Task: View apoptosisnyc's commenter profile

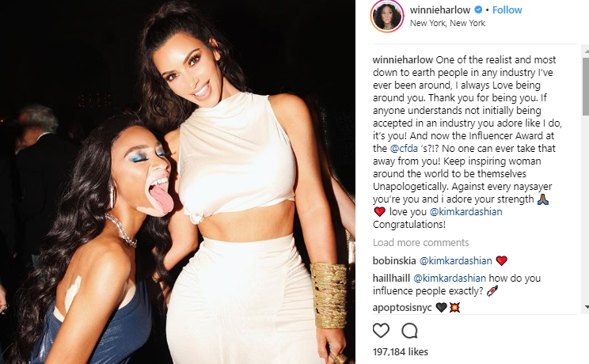Action: pos(402,308)
